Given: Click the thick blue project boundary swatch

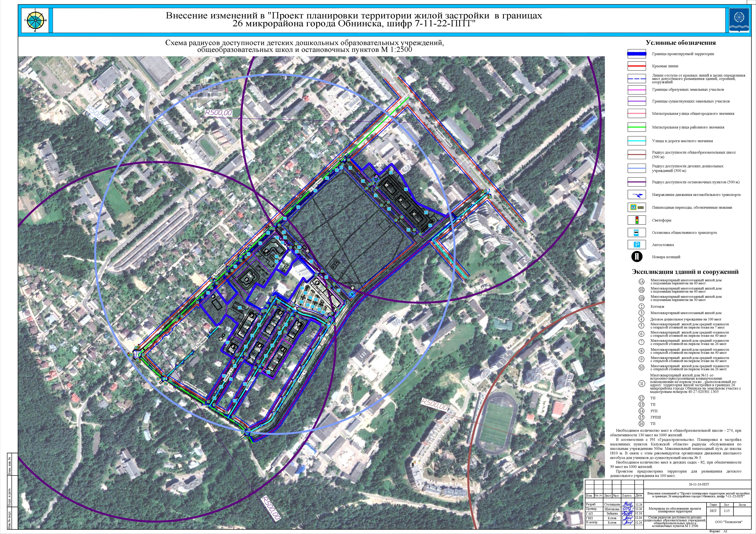Looking at the screenshot, I should tap(637, 54).
